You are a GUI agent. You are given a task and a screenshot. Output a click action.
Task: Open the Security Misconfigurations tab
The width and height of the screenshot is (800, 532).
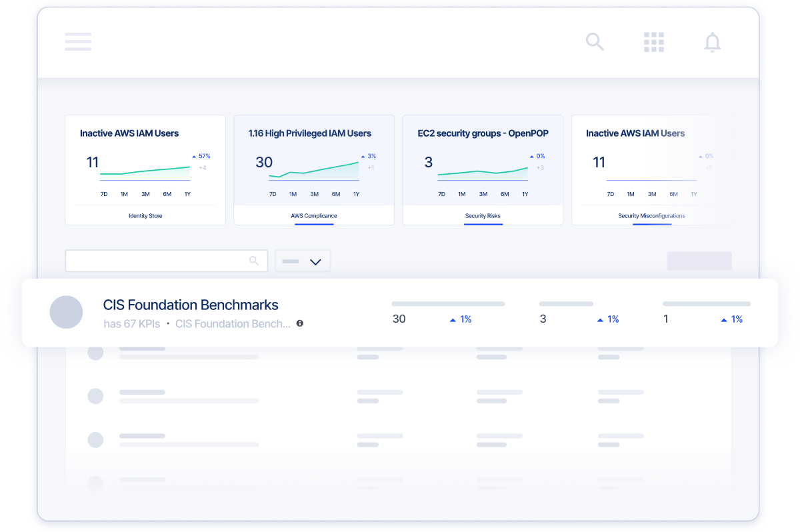[650, 215]
